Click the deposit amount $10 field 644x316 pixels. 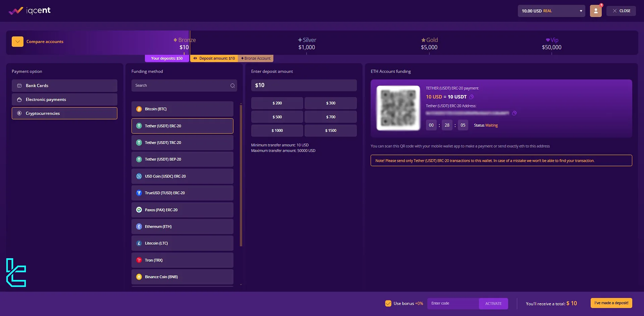coord(304,85)
